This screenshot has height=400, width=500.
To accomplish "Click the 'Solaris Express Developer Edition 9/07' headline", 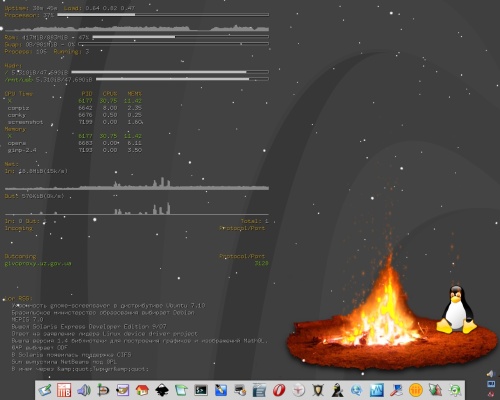I will (x=89, y=326).
